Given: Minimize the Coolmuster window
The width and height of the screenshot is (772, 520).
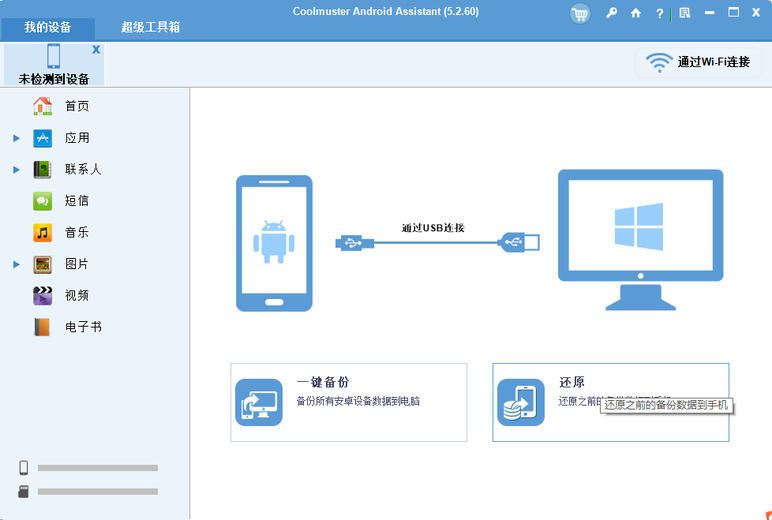Looking at the screenshot, I should 709,13.
